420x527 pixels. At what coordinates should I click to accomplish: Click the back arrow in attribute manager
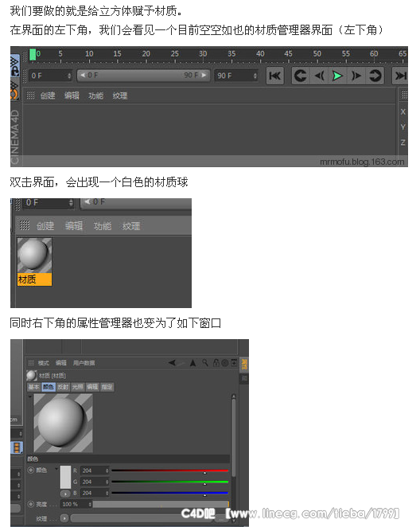coord(173,363)
